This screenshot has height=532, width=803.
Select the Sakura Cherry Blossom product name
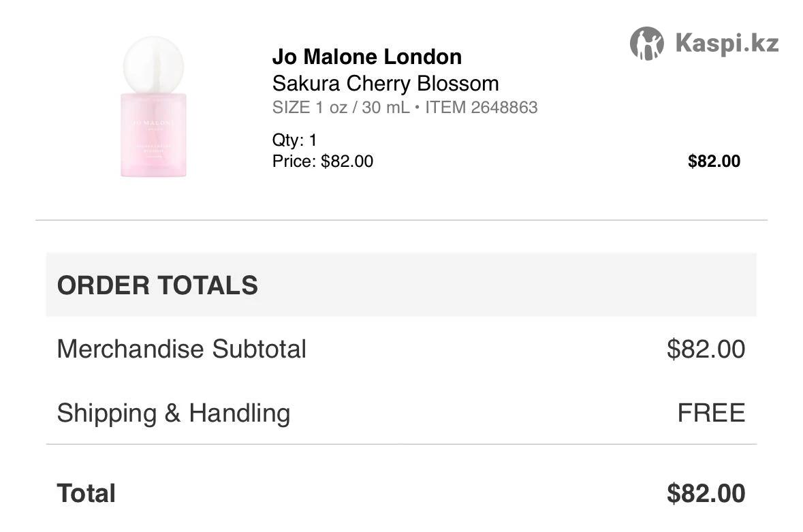click(x=385, y=83)
